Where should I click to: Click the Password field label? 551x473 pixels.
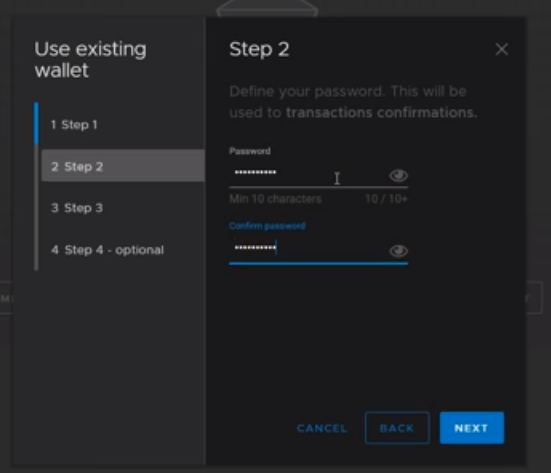coord(250,151)
